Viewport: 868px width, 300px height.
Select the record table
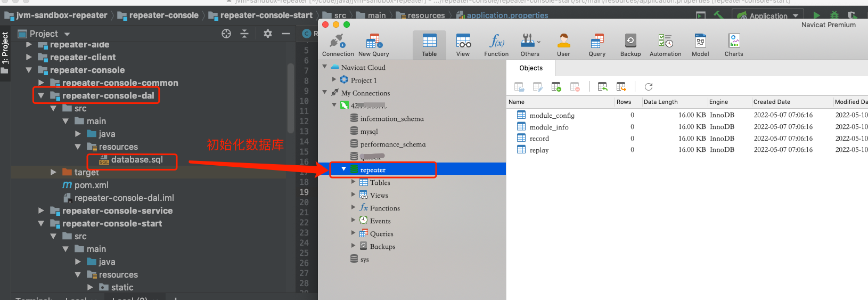click(687, 139)
